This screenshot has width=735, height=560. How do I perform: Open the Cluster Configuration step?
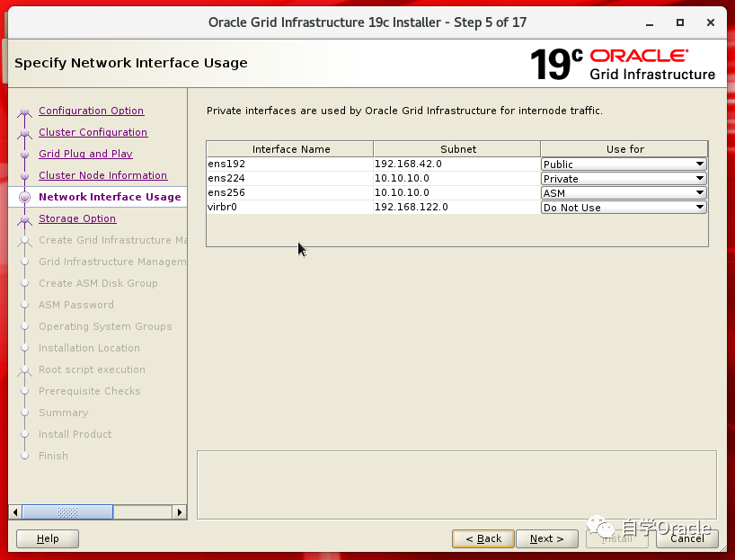point(93,132)
